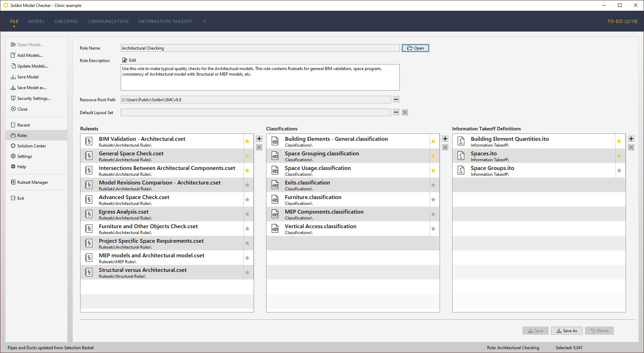Image resolution: width=644 pixels, height=353 pixels.
Task: Remove a ruleset with the Rulesets X icon
Action: coord(259,147)
